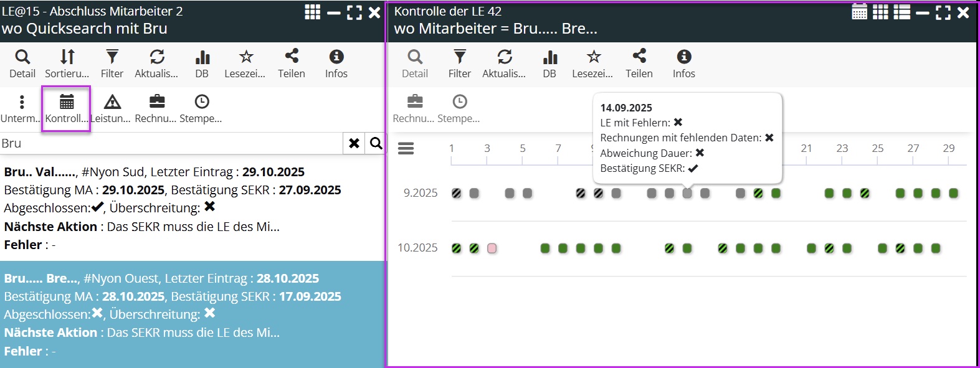Open the hamburger menu above the calendar grid
The image size is (980, 368).
406,148
